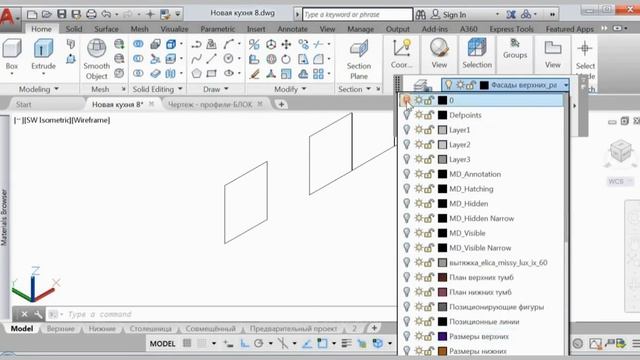
Task: Click the ViewCube in the drawing area
Action: (x=620, y=151)
